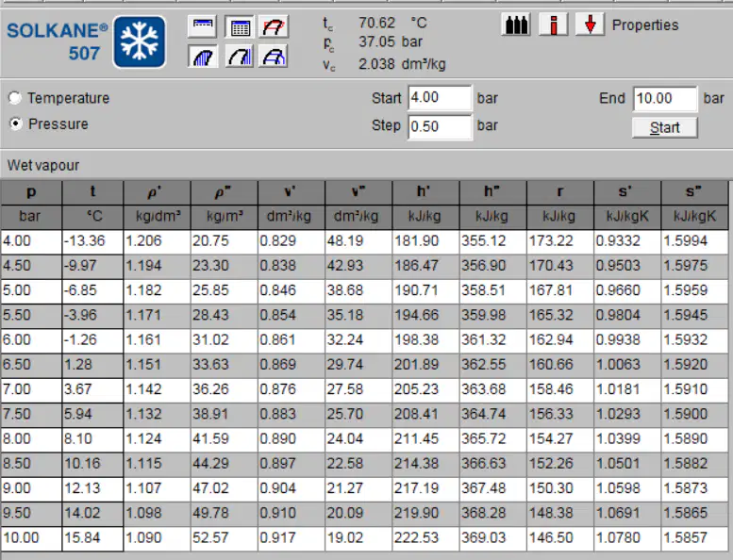Click entropy cell 1.5932
This screenshot has height=560, width=733.
click(694, 340)
